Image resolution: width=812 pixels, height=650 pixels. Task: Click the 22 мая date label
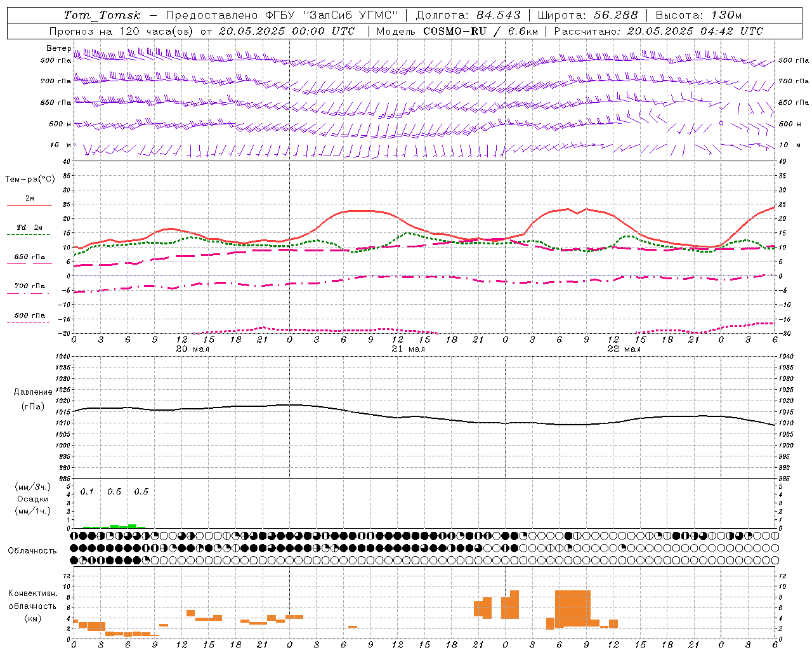tap(624, 349)
